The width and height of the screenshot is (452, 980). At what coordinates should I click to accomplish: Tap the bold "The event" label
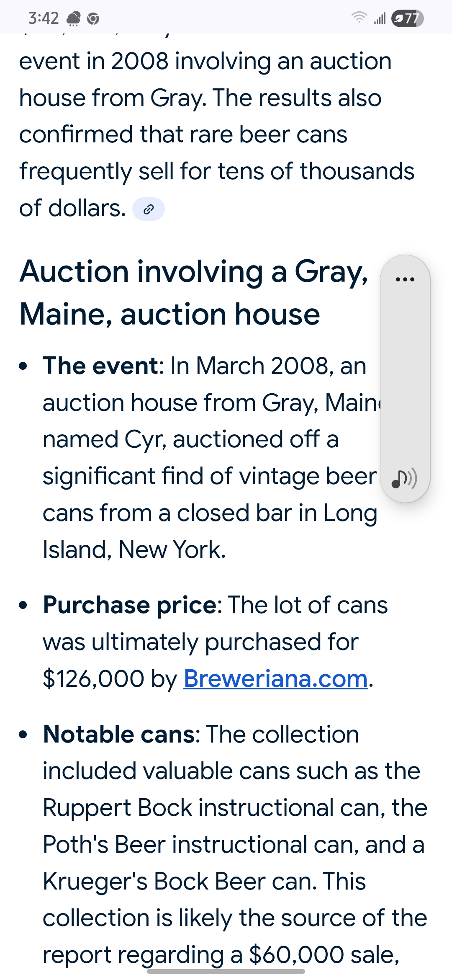tap(100, 366)
